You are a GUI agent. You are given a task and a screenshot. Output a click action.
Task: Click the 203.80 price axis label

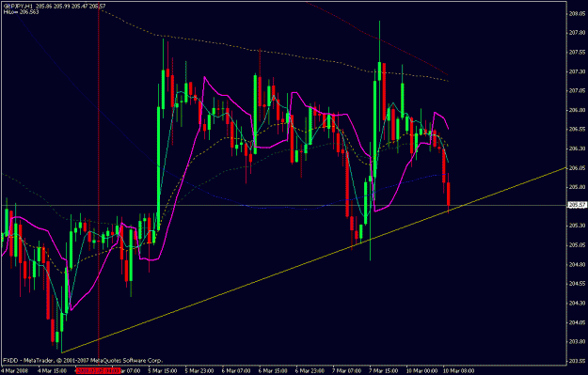coord(577,342)
